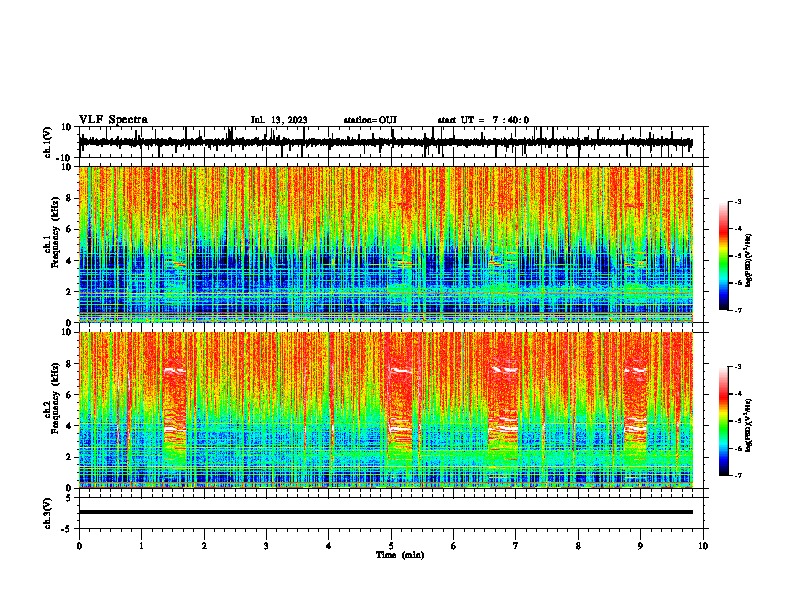The height and width of the screenshot is (612, 792).
Task: Click the ch.2 colorbar log(PSD) label
Action: (x=748, y=426)
